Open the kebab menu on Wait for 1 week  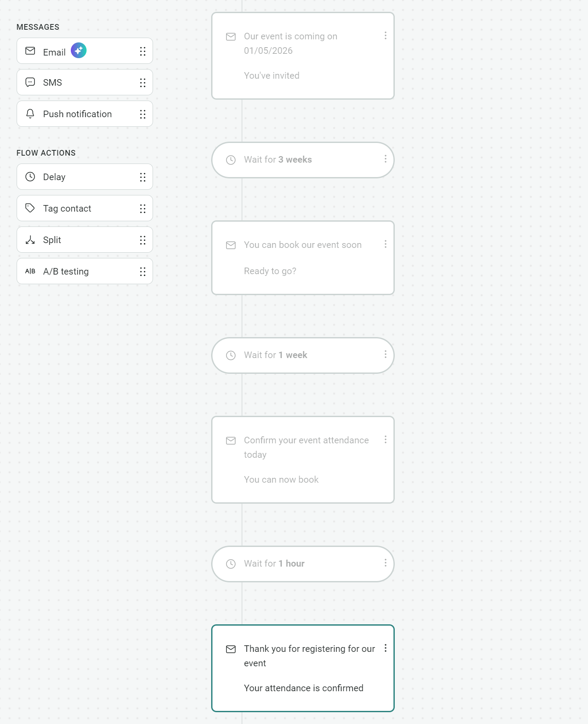tap(386, 354)
